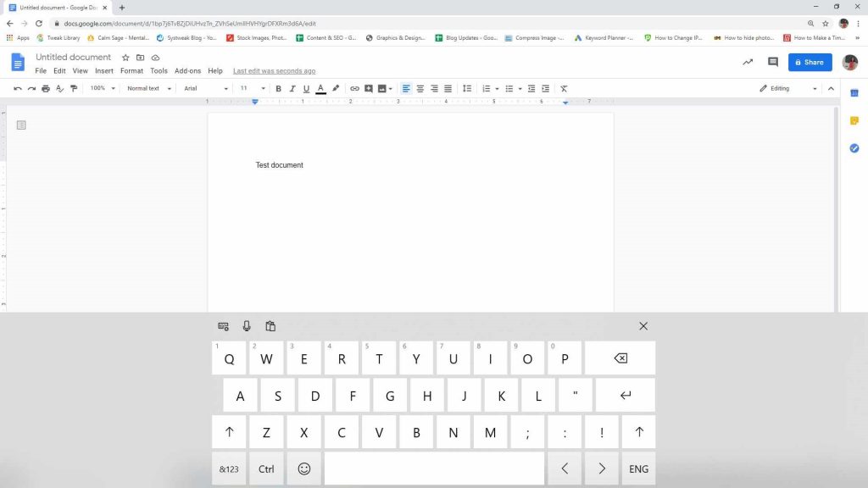Open the View menu

[81, 71]
